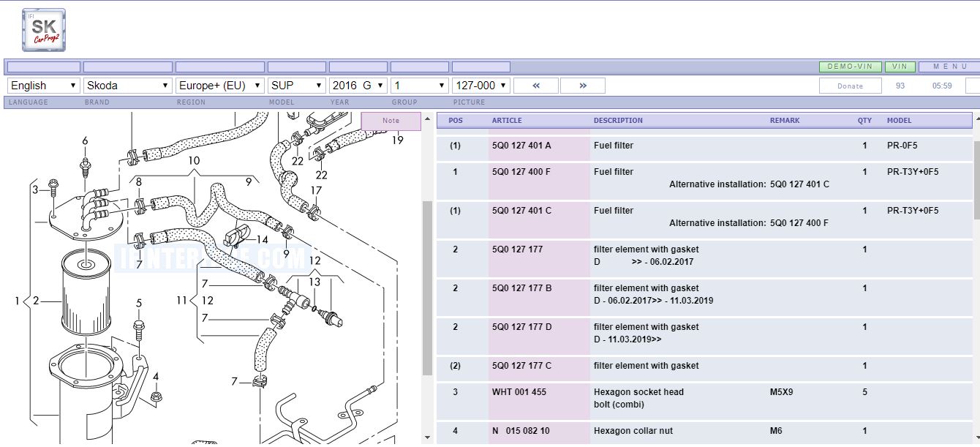This screenshot has height=447, width=980.
Task: Click callout number 13 in parts diagram
Action: tap(314, 282)
